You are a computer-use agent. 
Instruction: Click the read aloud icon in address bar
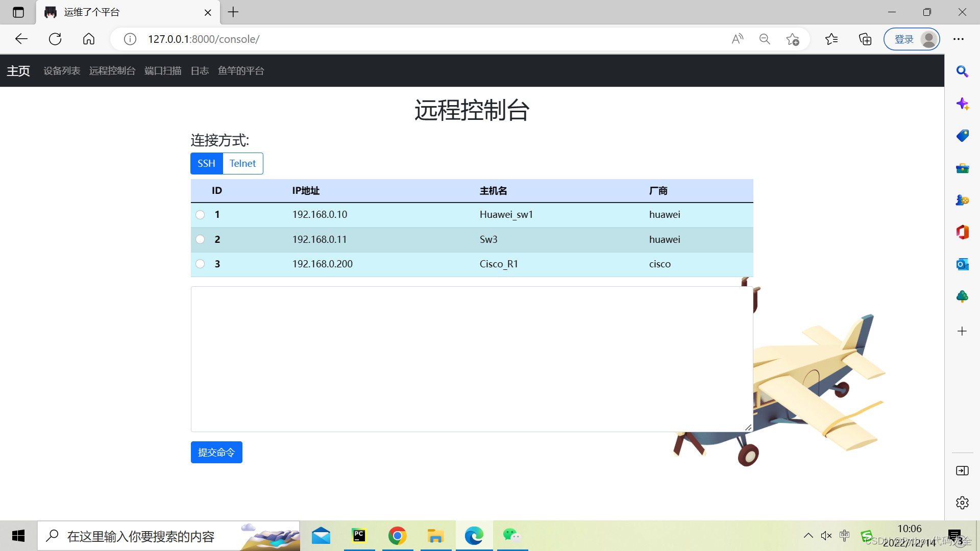tap(737, 39)
